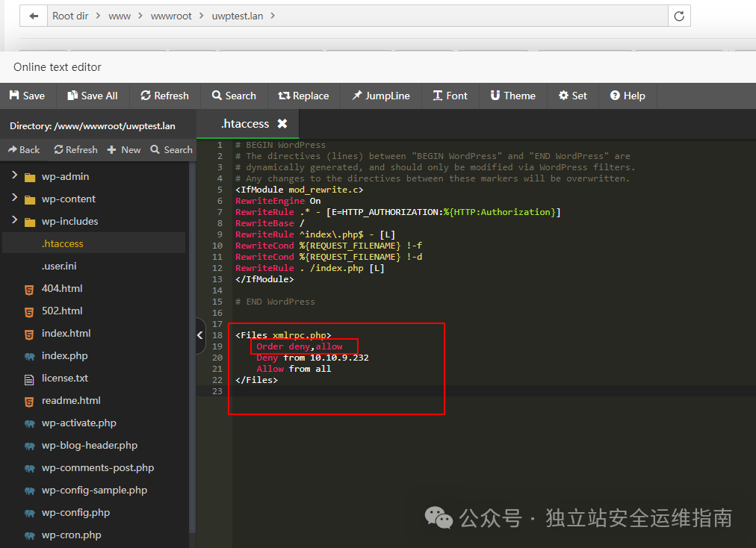
Task: Open wp-config-sample.php in the file tree
Action: tap(94, 491)
